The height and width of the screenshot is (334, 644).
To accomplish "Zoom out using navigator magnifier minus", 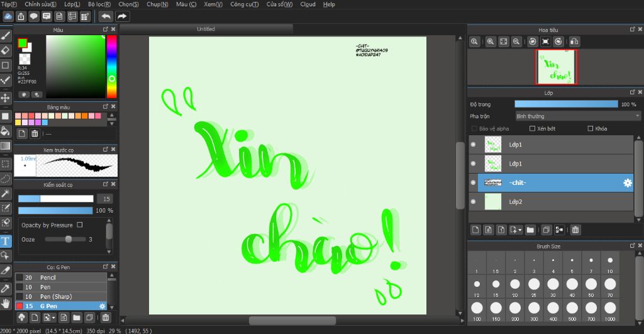I will coord(516,42).
